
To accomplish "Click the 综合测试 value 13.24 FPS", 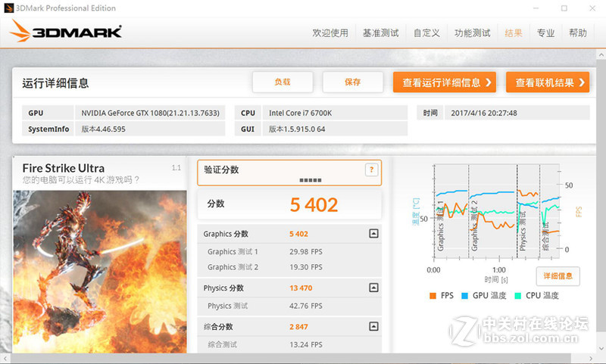I will point(306,344).
